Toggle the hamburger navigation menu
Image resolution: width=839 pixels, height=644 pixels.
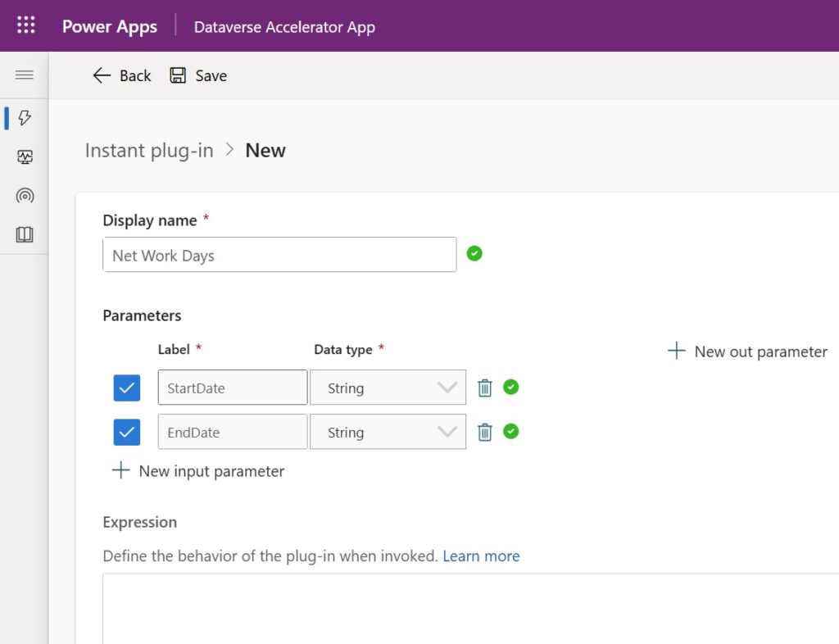[x=24, y=75]
